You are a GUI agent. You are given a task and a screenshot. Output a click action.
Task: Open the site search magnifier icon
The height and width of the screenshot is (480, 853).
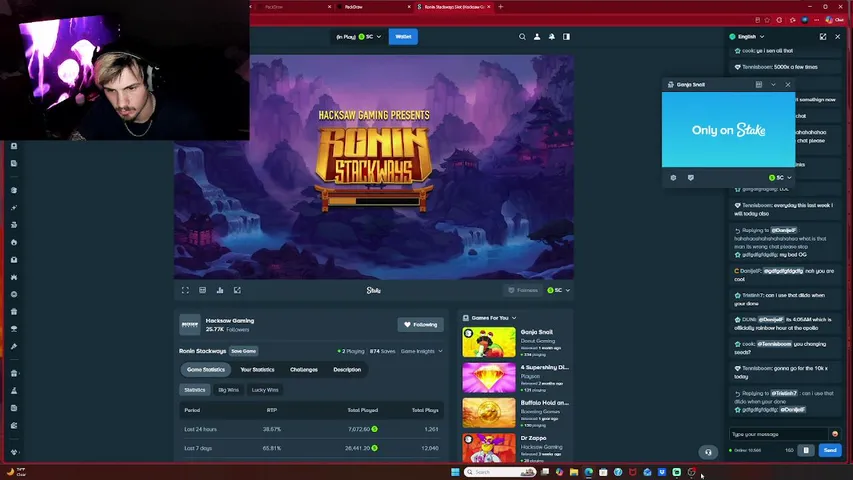(522, 36)
